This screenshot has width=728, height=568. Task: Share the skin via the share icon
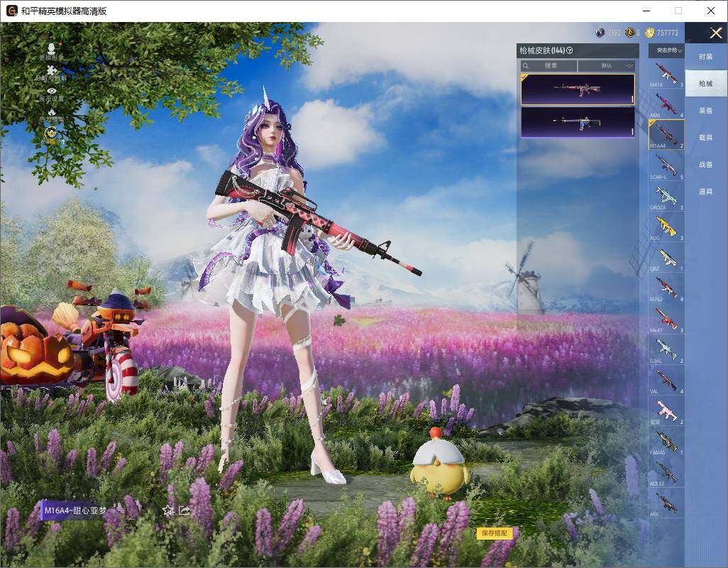pos(184,510)
